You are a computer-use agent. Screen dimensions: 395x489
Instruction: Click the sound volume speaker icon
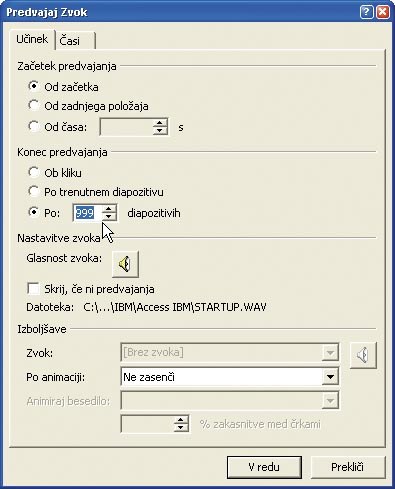125,264
